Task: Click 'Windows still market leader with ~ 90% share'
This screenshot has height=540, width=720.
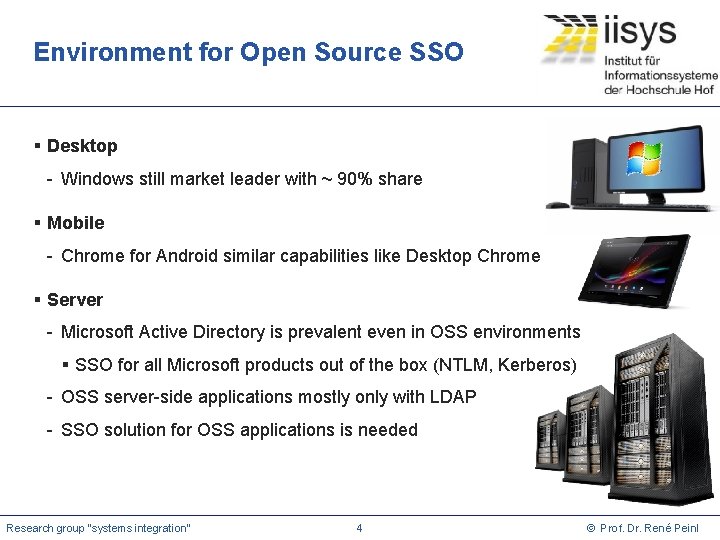Action: (242, 179)
